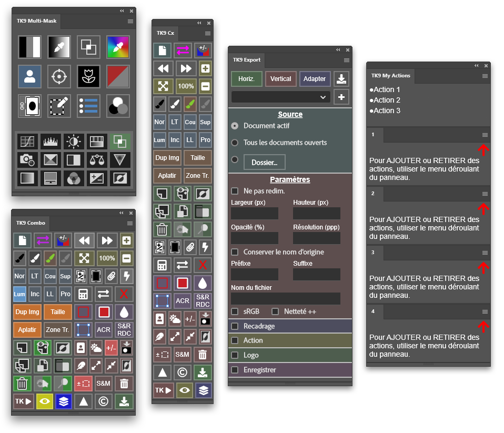The width and height of the screenshot is (504, 433).
Task: Click the Dossier... button
Action: (264, 162)
